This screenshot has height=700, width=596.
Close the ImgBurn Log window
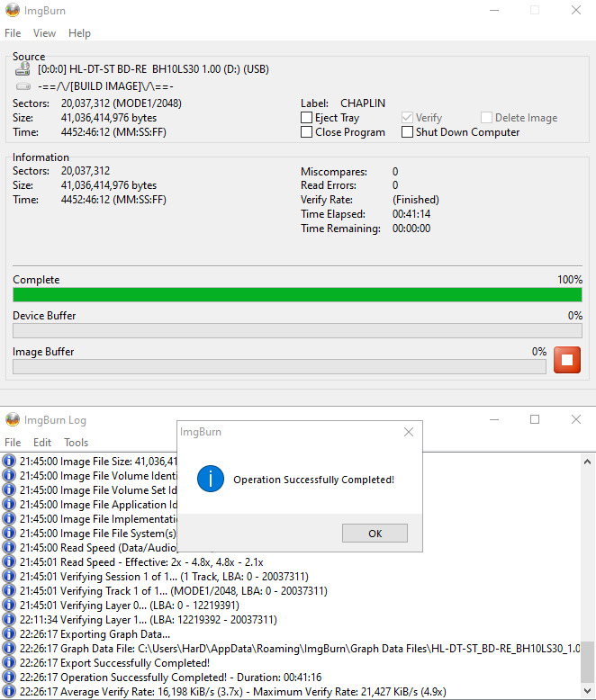[576, 419]
